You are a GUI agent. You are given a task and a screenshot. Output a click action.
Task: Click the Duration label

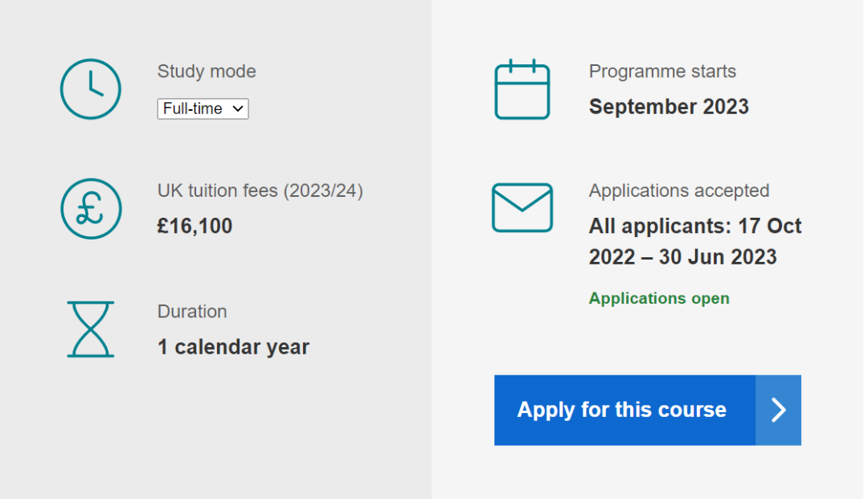point(192,312)
